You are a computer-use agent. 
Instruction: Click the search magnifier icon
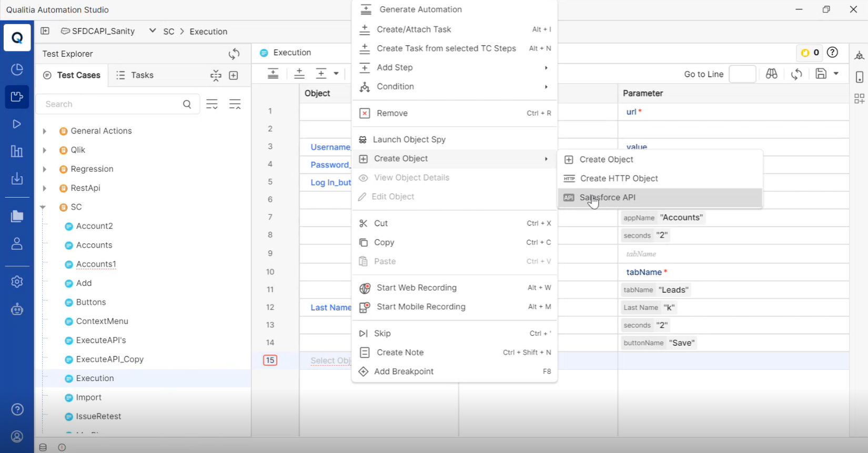coord(187,104)
